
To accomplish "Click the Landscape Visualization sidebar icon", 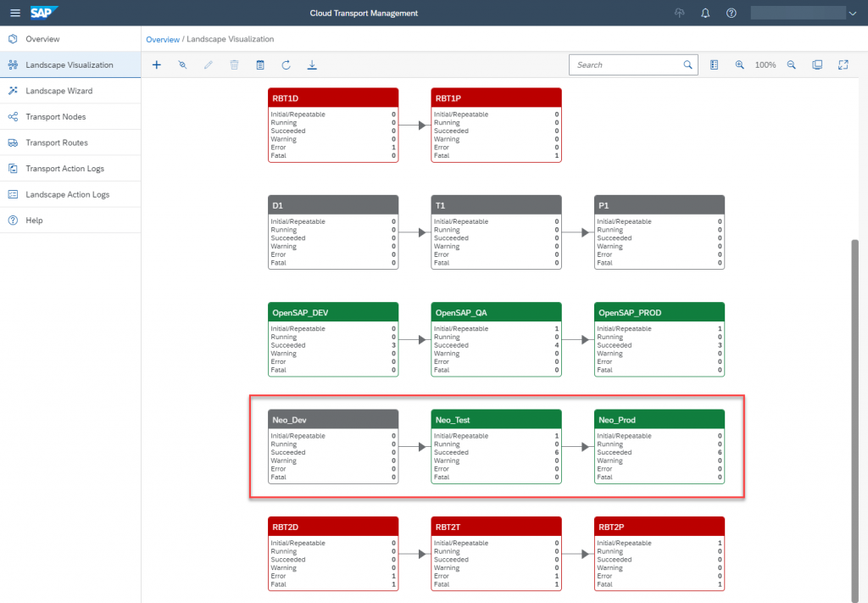I will 13,64.
